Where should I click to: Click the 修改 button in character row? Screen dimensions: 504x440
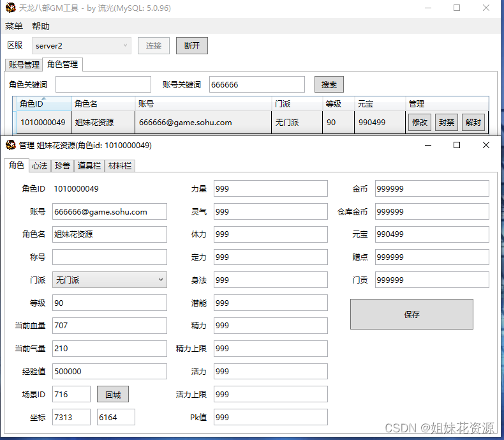point(419,122)
